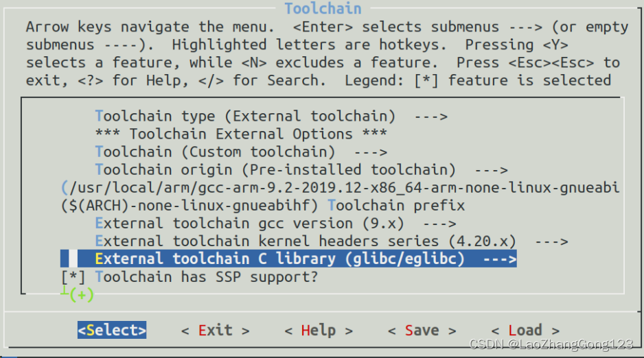Open the Toolchain type (External toolchain) submenu
Image resolution: width=644 pixels, height=358 pixels.
point(271,116)
